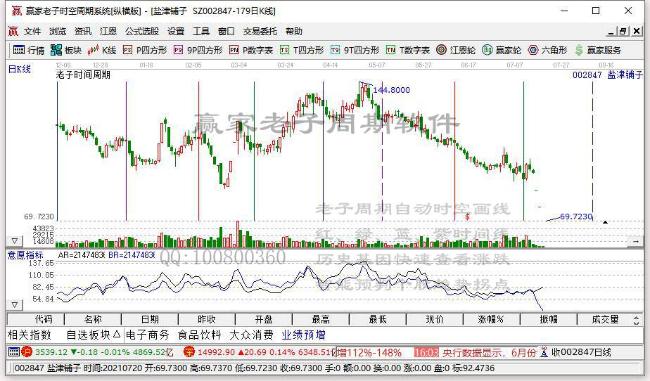The height and width of the screenshot is (381, 650).
Task: Open the 交易委托 menu
Action: coord(260,31)
